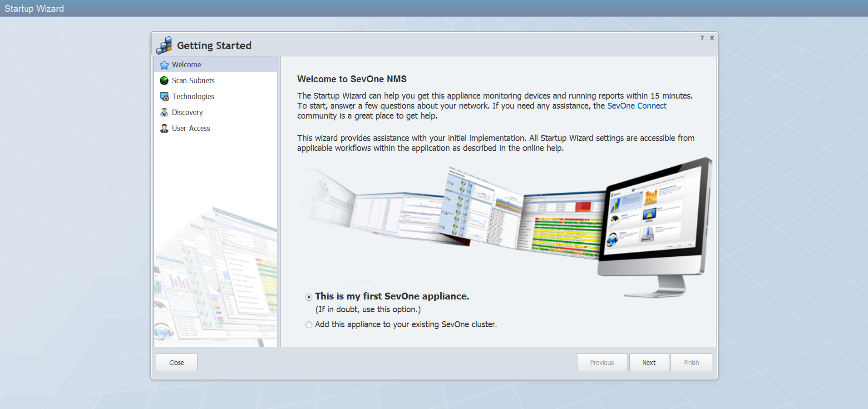Viewport: 868px width, 409px height.
Task: Click the green Scan Subnets icon
Action: pos(164,80)
